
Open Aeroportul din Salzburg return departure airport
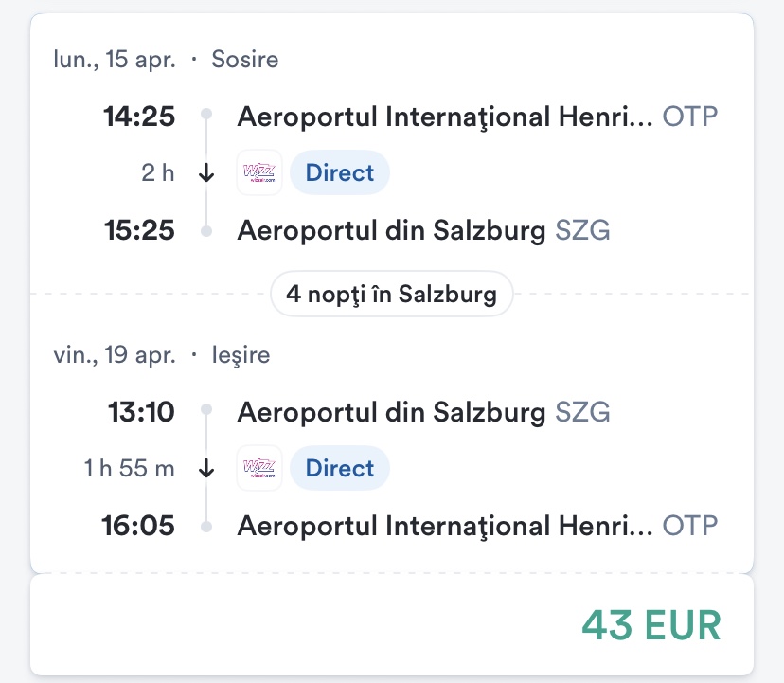pos(391,412)
